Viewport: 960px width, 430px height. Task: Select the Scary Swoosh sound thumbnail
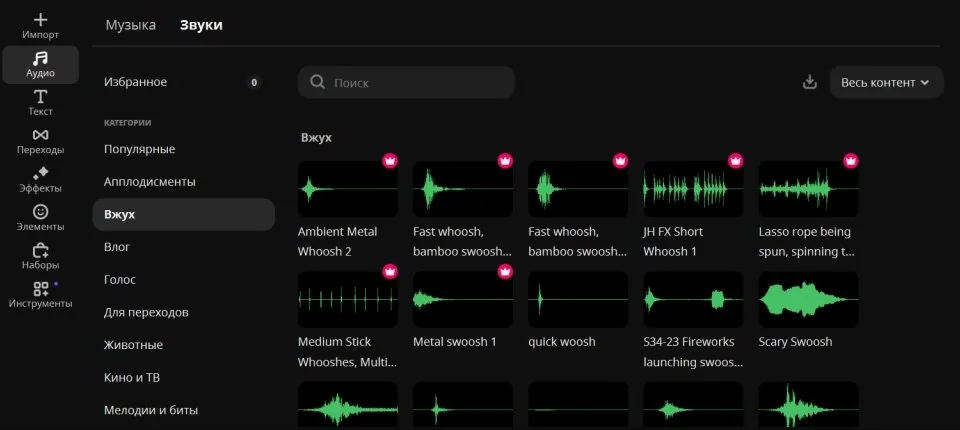click(x=808, y=299)
